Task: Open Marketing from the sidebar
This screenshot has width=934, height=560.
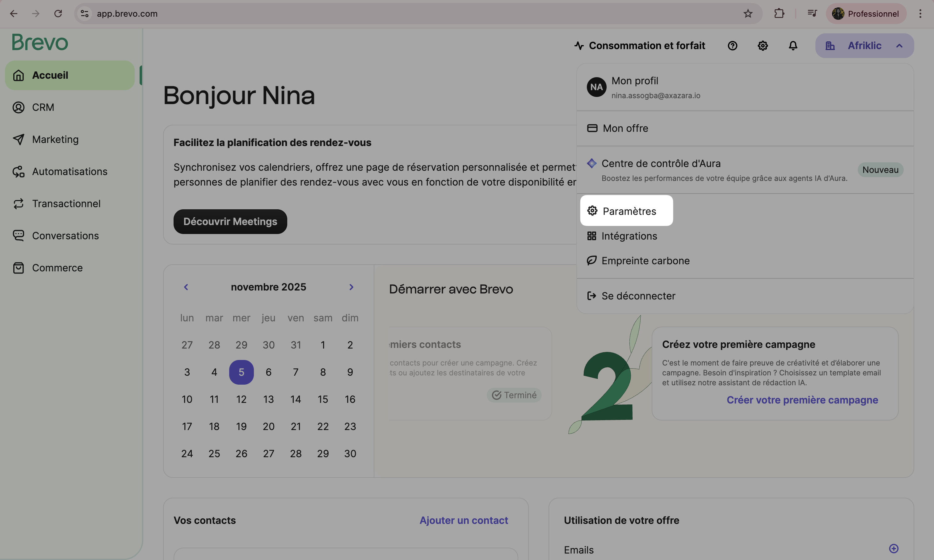Action: 55,140
